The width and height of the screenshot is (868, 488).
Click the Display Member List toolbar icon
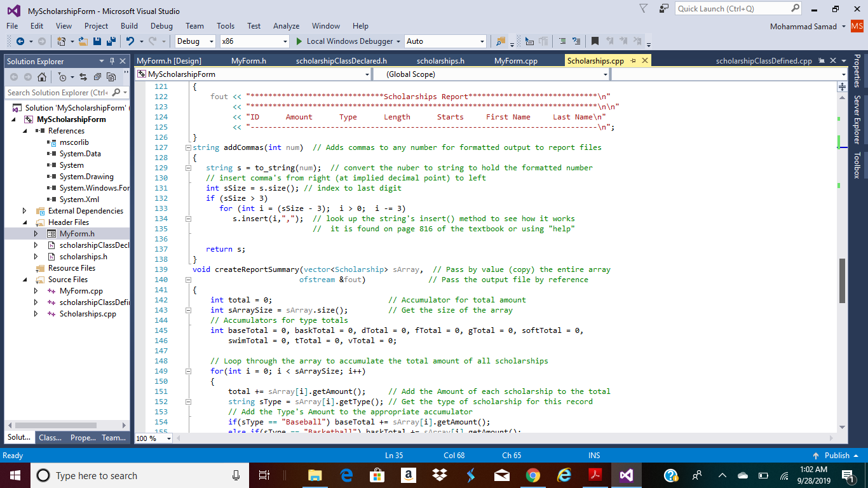point(529,41)
